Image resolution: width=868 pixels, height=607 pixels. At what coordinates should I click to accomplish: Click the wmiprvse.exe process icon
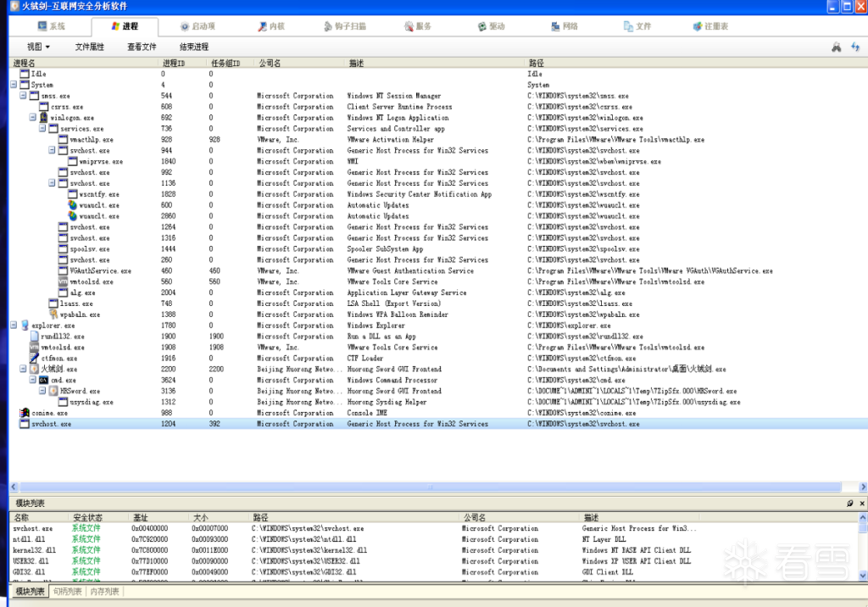pyautogui.click(x=73, y=161)
